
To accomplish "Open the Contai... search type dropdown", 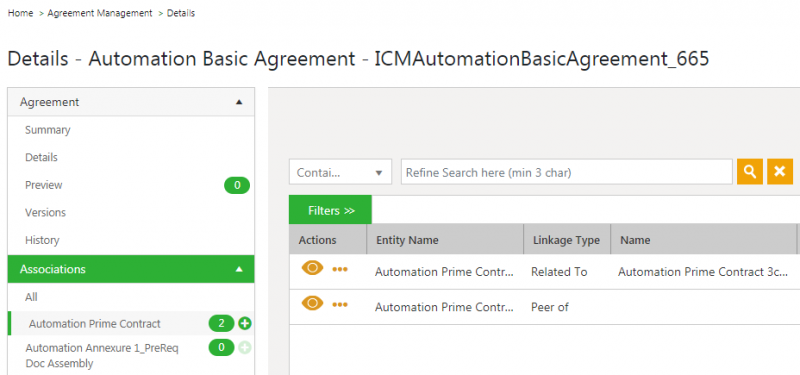I will [340, 172].
